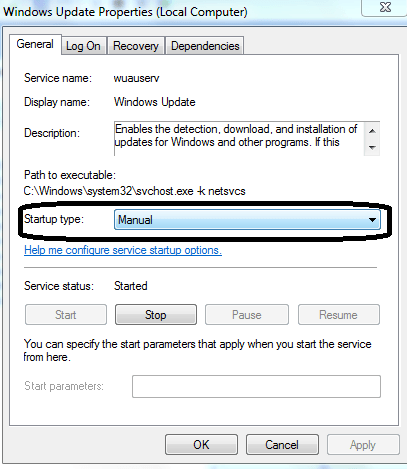This screenshot has height=475, width=407.
Task: Click the Apply button
Action: (363, 445)
